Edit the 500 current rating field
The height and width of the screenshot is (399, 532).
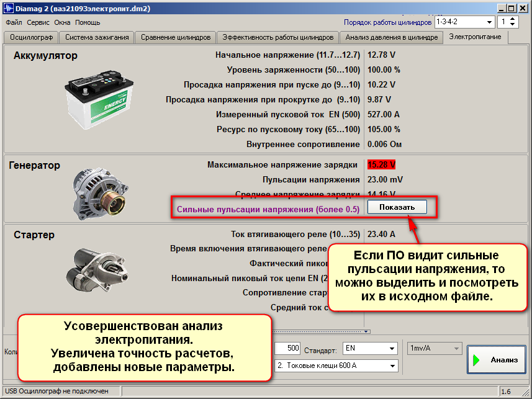click(287, 348)
